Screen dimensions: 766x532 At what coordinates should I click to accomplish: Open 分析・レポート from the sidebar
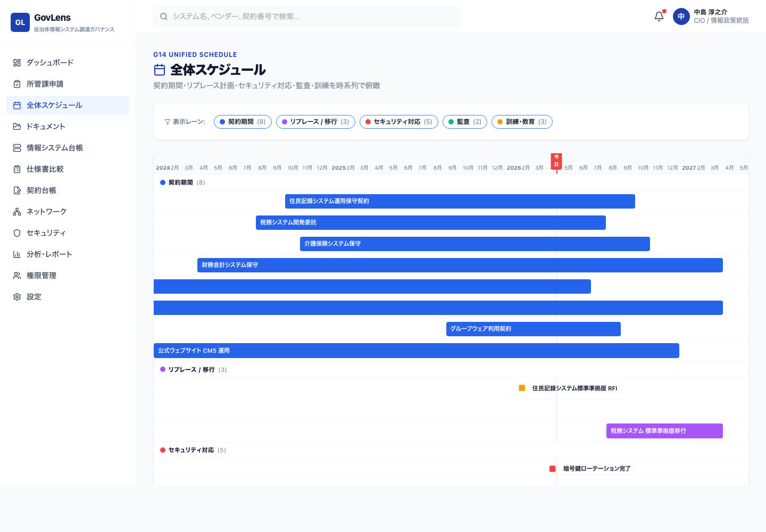coord(51,254)
